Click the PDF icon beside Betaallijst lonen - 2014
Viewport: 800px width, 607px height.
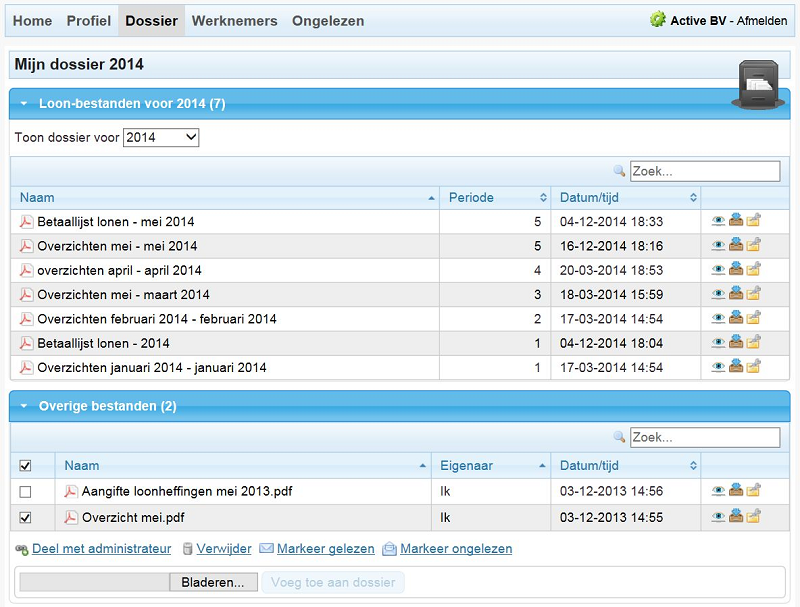click(24, 343)
